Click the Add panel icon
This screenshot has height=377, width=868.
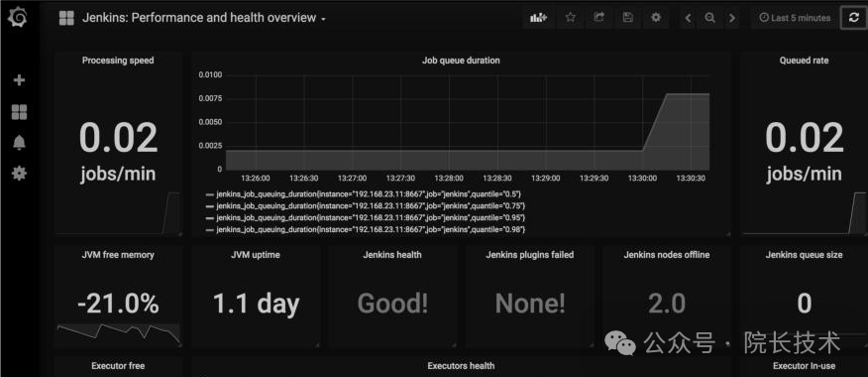(x=538, y=18)
